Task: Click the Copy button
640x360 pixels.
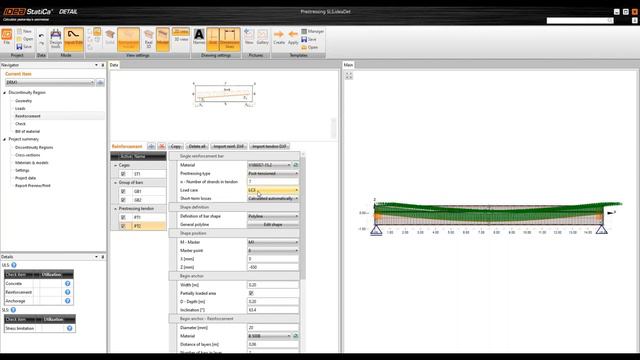Action: [x=176, y=146]
